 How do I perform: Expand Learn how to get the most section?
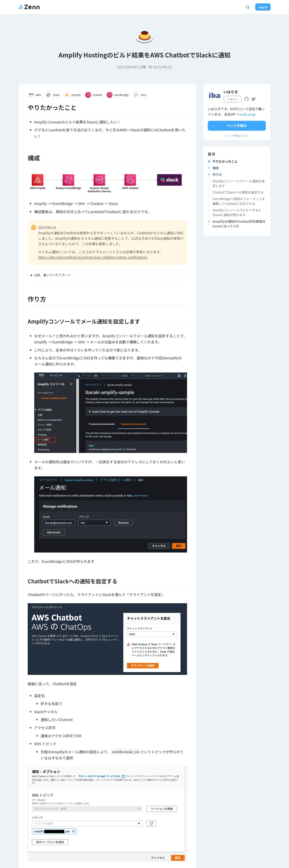136,411
